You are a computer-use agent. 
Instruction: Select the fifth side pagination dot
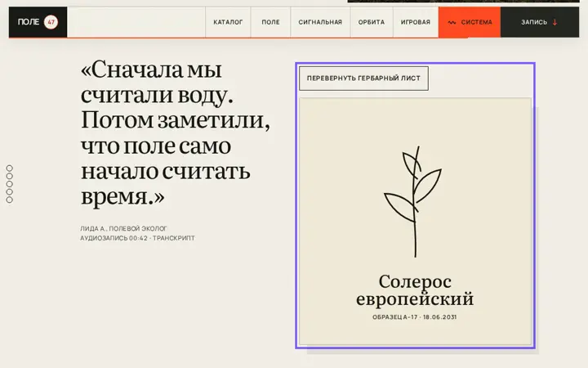point(9,200)
